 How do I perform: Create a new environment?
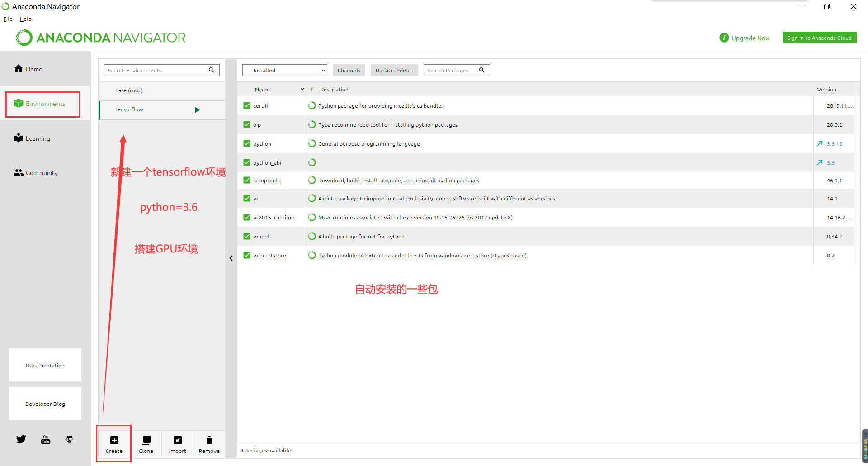tap(113, 443)
